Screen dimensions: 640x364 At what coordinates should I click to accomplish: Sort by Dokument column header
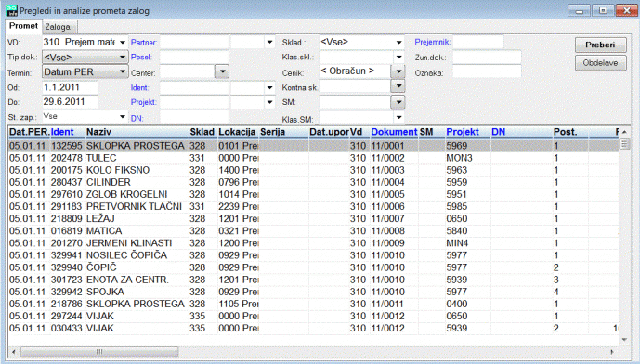[x=394, y=132]
